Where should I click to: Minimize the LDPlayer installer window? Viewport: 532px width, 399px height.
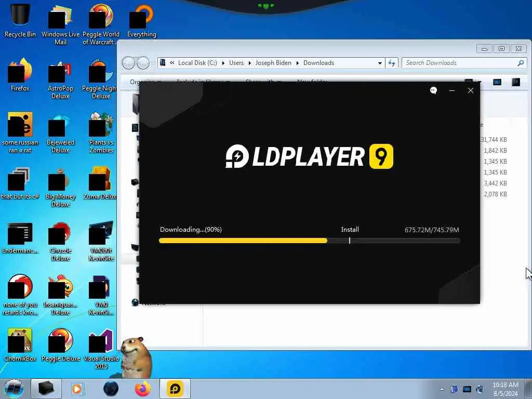(x=452, y=90)
